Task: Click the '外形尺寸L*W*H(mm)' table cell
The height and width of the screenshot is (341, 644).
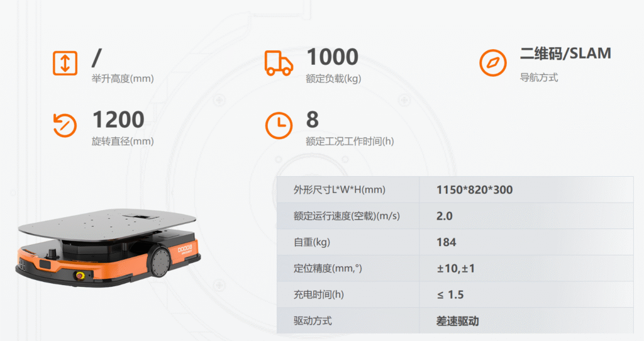Action: click(x=348, y=190)
